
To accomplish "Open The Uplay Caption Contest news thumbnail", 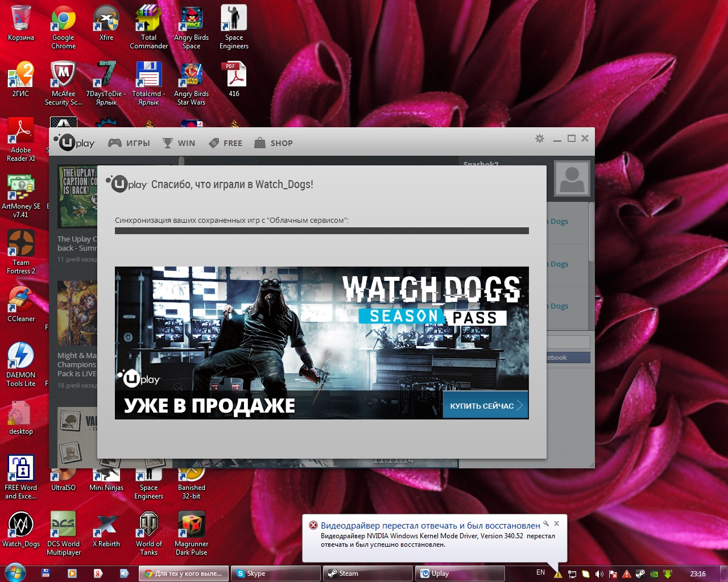I will (x=77, y=197).
